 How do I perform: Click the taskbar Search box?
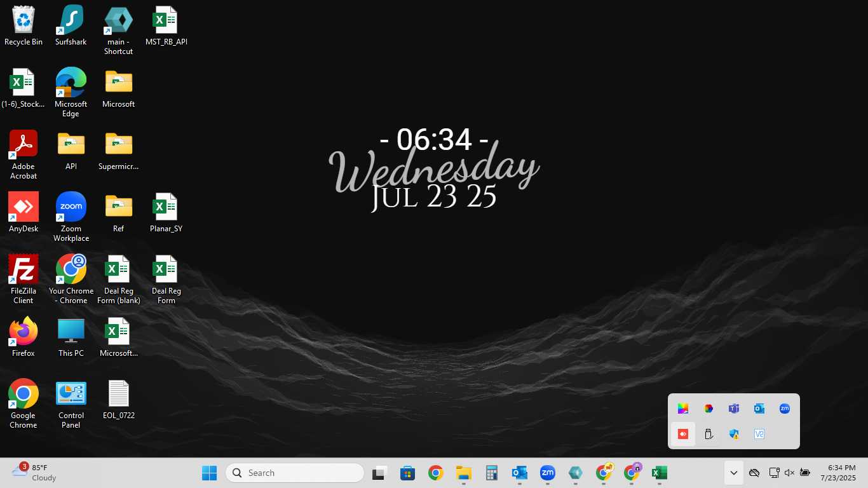[295, 473]
